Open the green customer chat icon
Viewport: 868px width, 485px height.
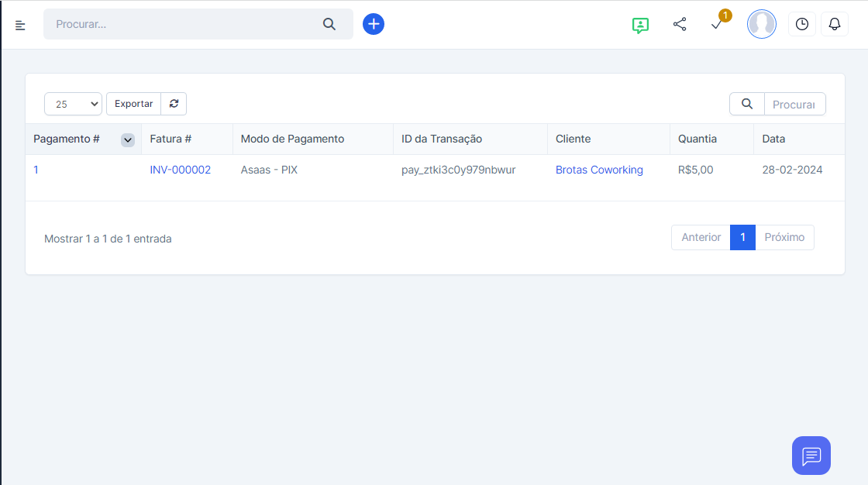coord(640,25)
